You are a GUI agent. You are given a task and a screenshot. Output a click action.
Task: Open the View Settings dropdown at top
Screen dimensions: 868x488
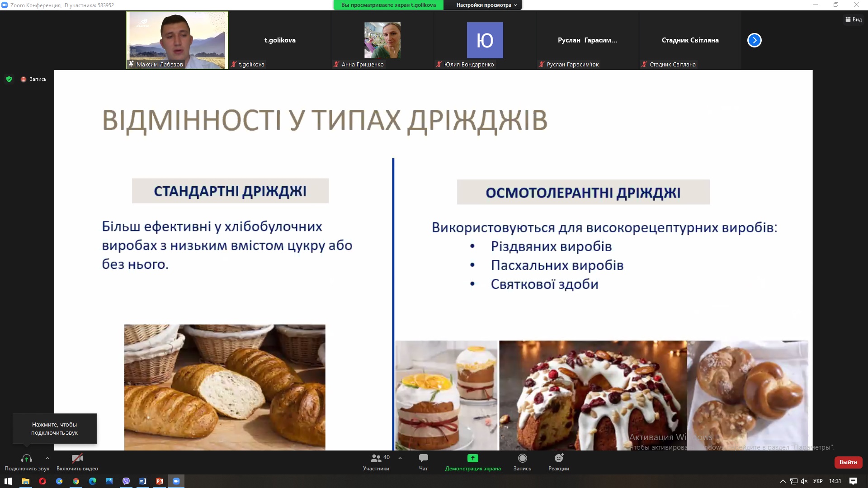coord(486,5)
